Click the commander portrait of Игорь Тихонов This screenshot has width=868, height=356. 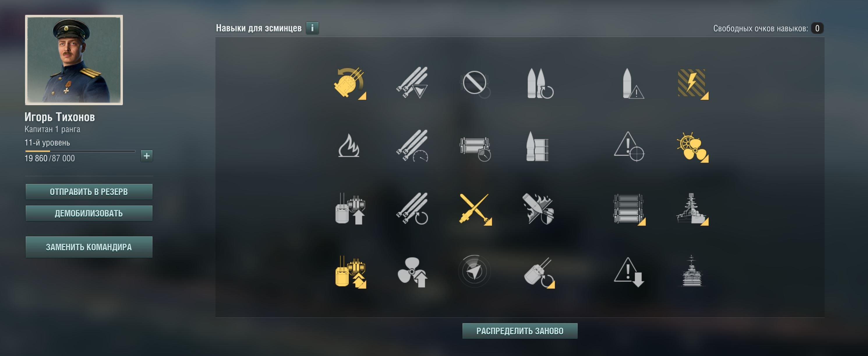click(x=74, y=60)
